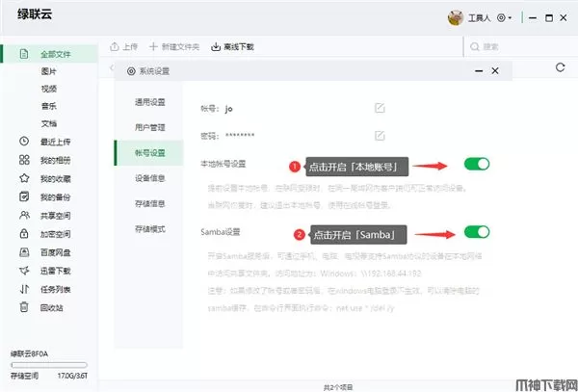Open 迅雷下载 icon

(24, 271)
